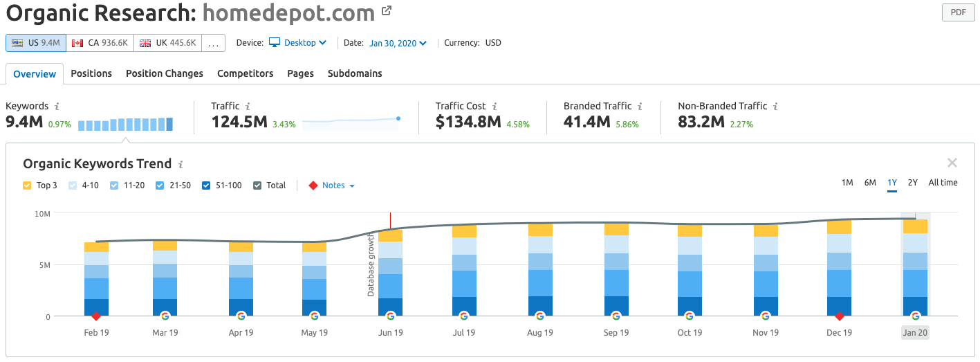
Task: Click the Google update icon at Sep 19
Action: pyautogui.click(x=616, y=316)
